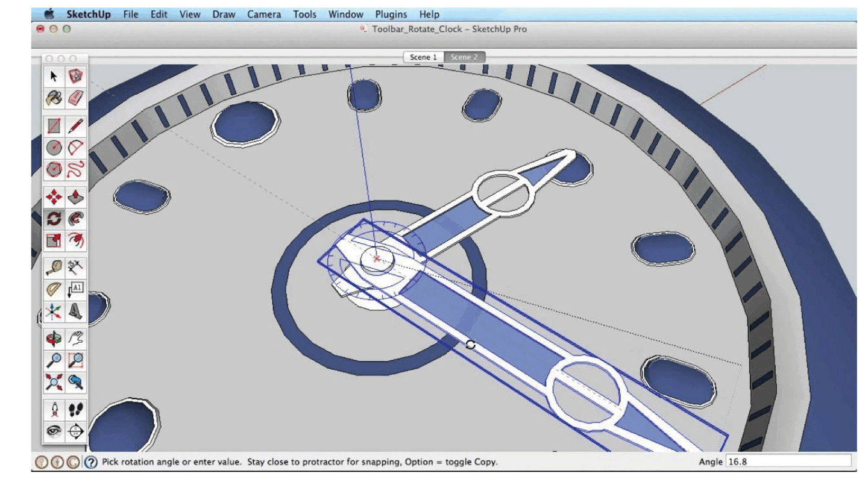Image resolution: width=868 pixels, height=488 pixels.
Task: Select the Paint Bucket tool
Action: 54,97
